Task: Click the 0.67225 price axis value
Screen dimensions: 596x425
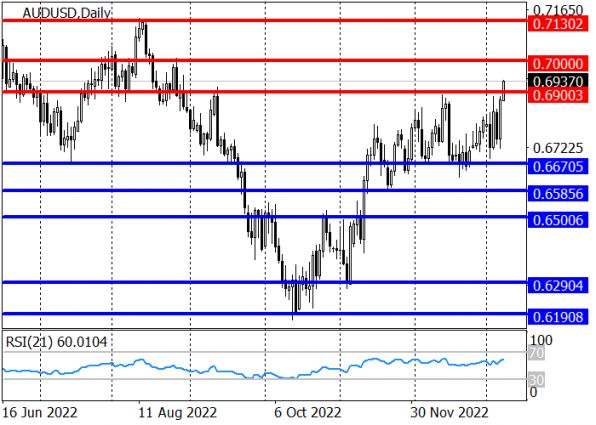Action: (x=558, y=148)
